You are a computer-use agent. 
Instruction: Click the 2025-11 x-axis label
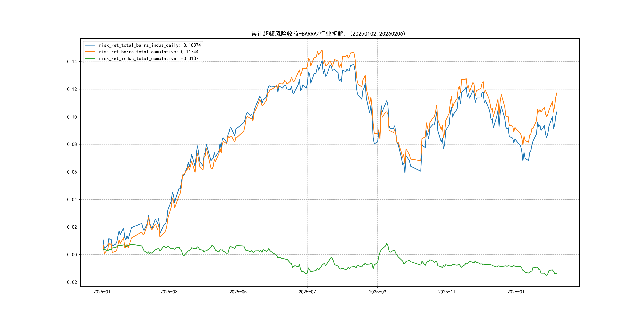[446, 292]
